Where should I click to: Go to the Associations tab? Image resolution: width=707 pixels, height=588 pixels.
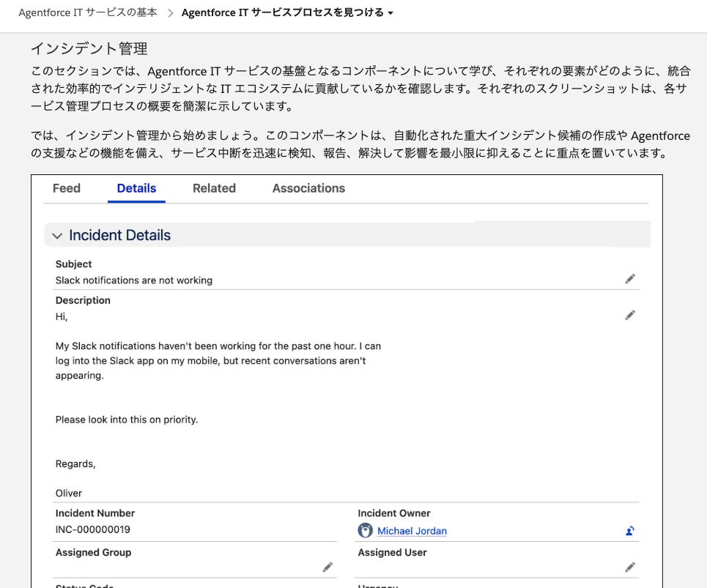click(308, 188)
